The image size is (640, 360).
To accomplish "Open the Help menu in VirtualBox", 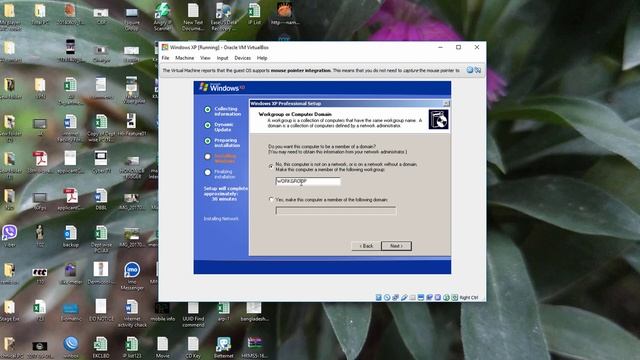I will point(262,58).
